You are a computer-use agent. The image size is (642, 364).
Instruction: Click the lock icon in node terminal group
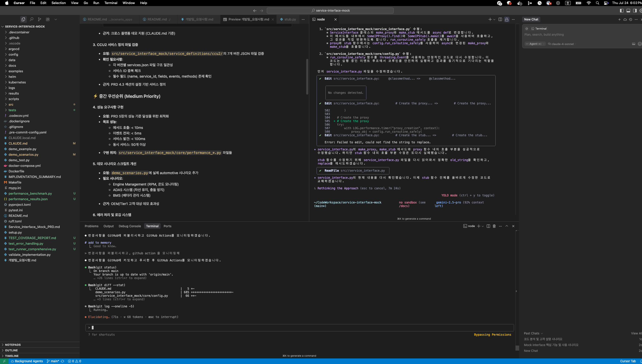(507, 19)
